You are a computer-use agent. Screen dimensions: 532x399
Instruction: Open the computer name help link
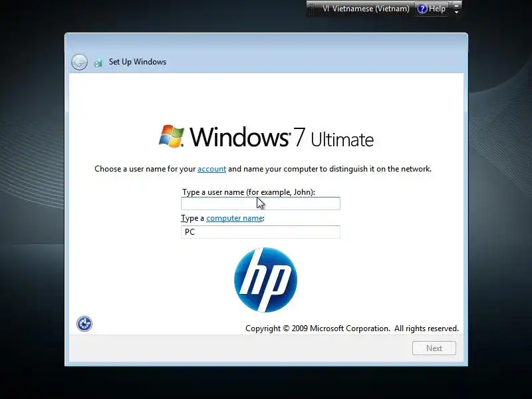pos(235,218)
